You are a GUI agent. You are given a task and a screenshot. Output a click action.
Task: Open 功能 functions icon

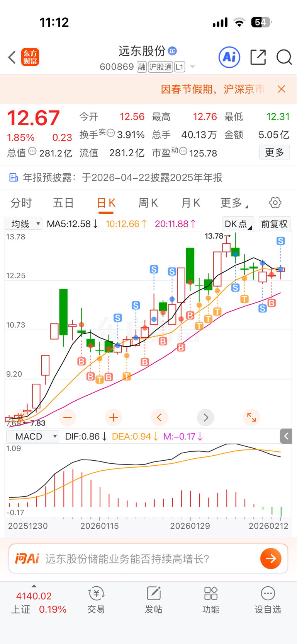click(210, 600)
